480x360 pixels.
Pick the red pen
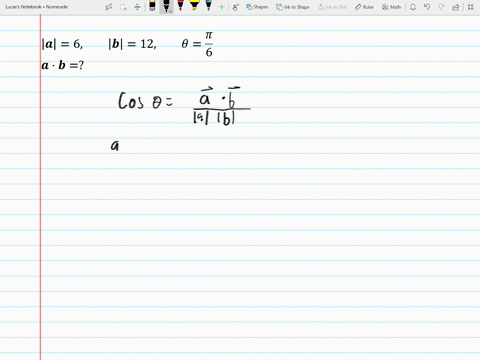click(180, 6)
